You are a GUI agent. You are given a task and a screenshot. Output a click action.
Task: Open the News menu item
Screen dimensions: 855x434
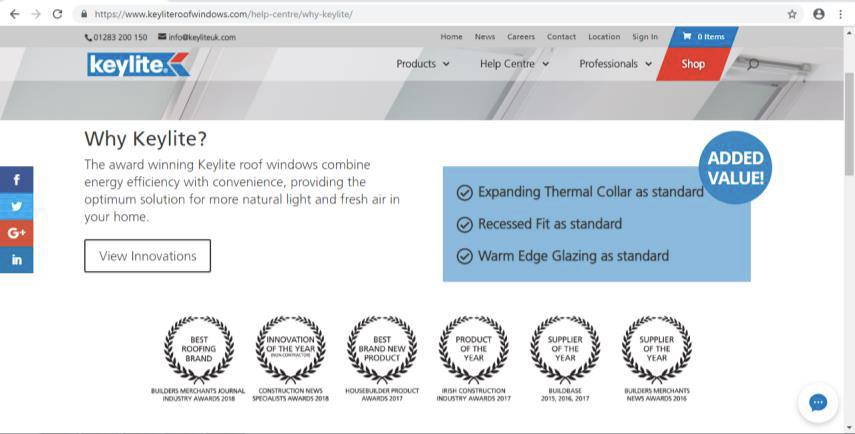(x=485, y=37)
